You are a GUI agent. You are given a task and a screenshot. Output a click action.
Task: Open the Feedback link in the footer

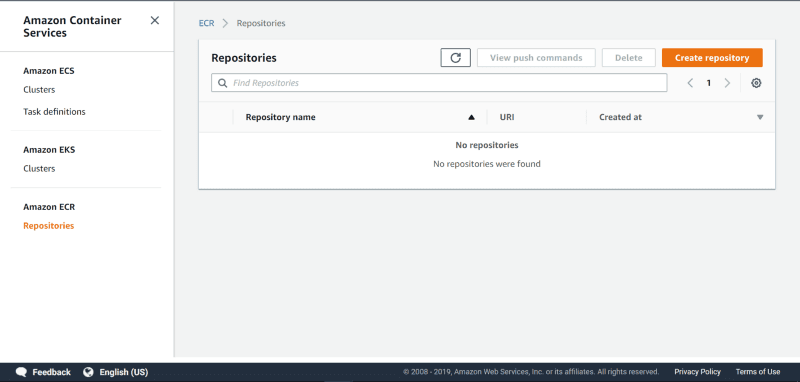point(52,372)
